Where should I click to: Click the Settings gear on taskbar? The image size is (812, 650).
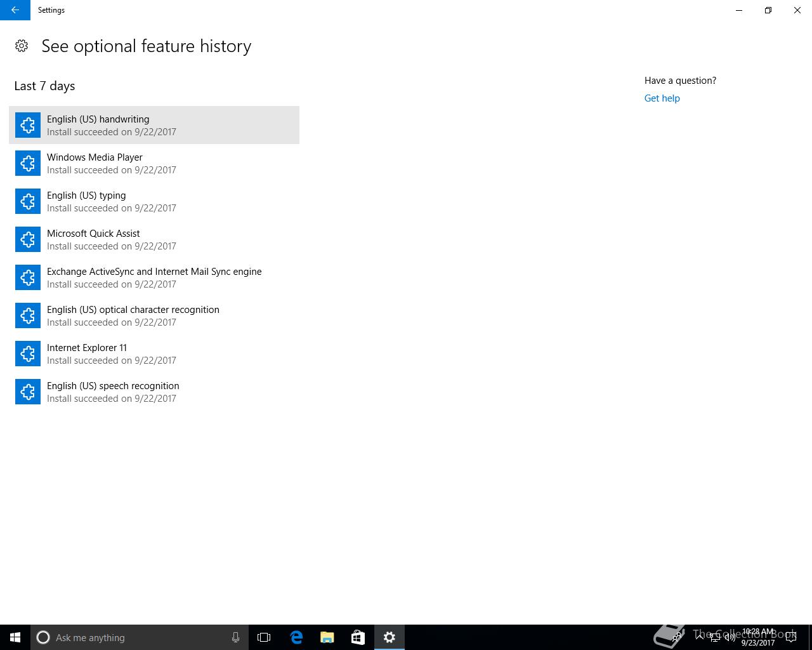(x=390, y=637)
